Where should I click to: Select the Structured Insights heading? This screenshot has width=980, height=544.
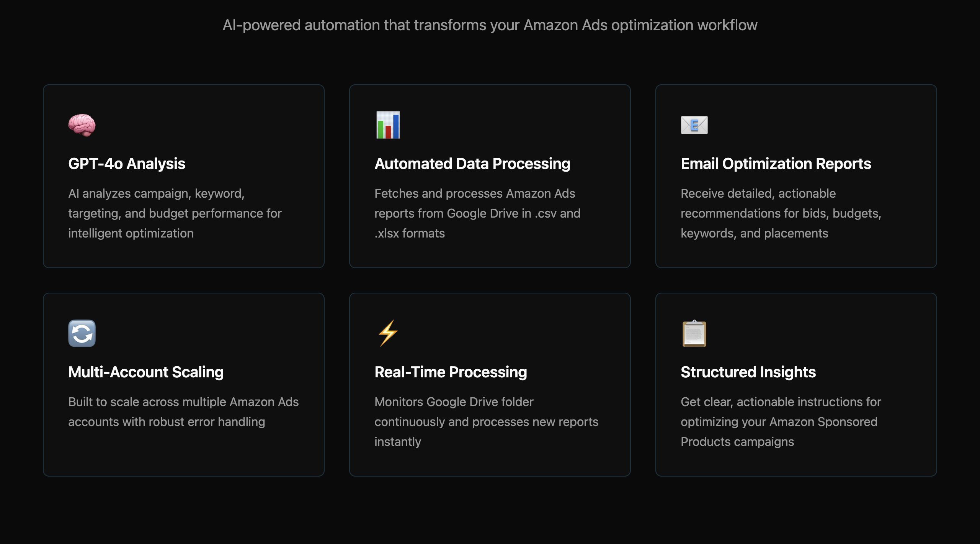click(748, 372)
